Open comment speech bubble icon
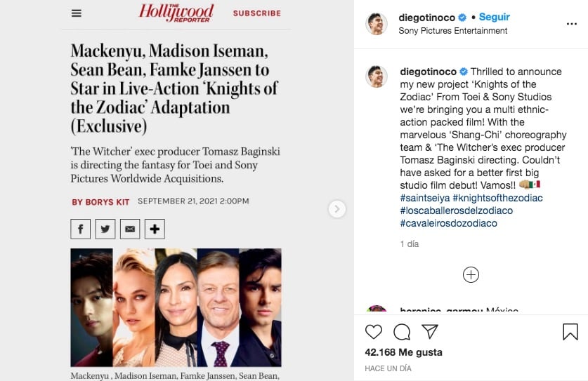 [x=402, y=332]
